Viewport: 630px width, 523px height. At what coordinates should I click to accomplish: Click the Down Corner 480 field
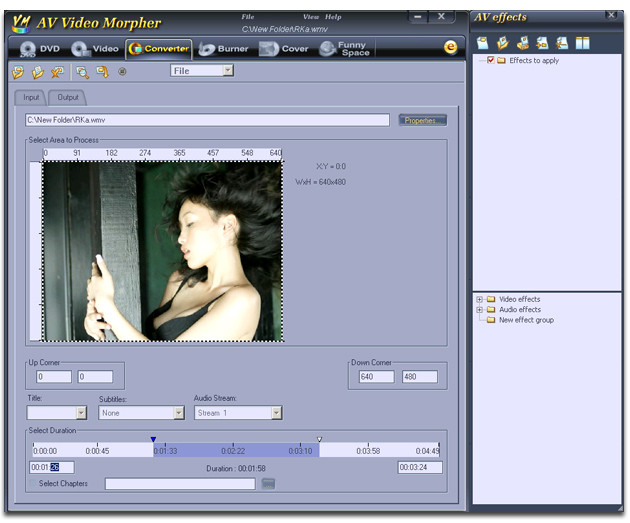point(419,377)
